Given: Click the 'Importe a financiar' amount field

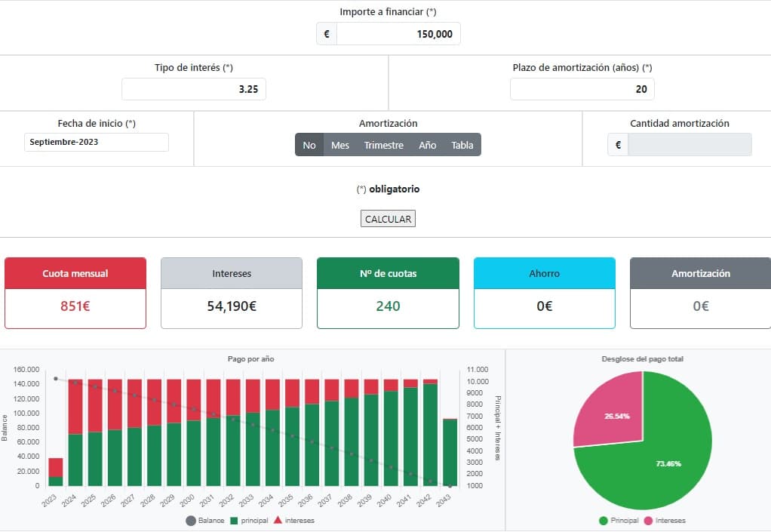Looking at the screenshot, I should tap(398, 34).
